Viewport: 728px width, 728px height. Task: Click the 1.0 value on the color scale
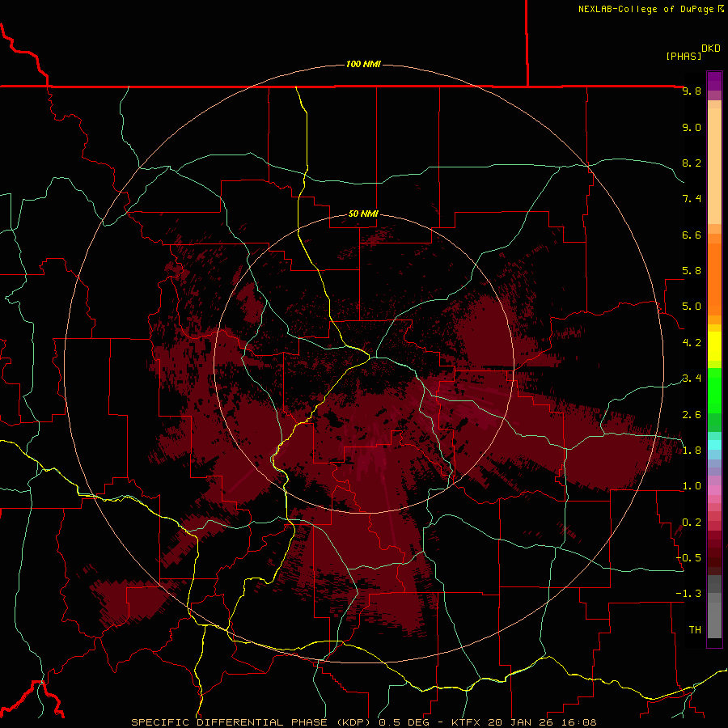click(692, 486)
